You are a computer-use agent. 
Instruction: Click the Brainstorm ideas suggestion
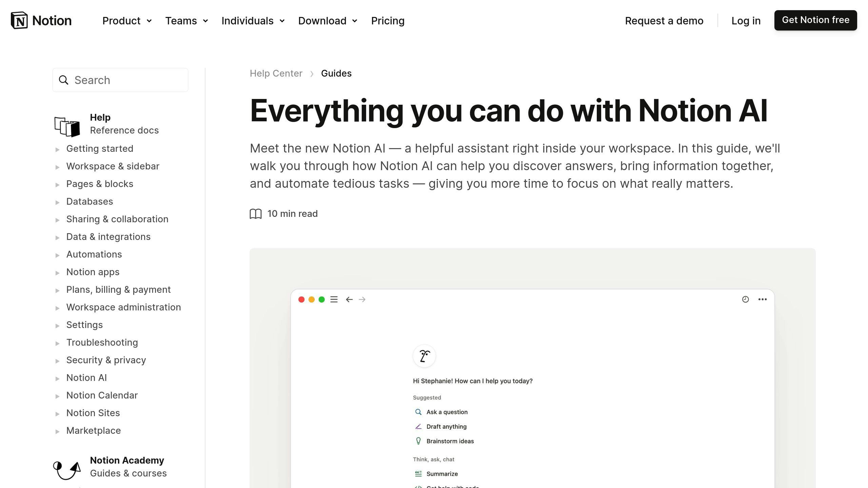click(x=450, y=441)
